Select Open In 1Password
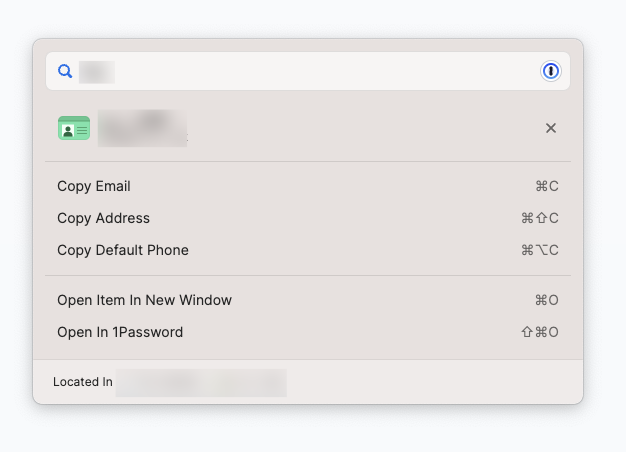 120,332
